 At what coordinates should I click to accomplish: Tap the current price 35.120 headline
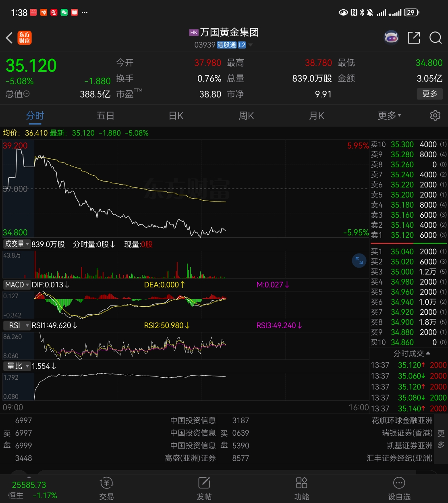pyautogui.click(x=31, y=65)
